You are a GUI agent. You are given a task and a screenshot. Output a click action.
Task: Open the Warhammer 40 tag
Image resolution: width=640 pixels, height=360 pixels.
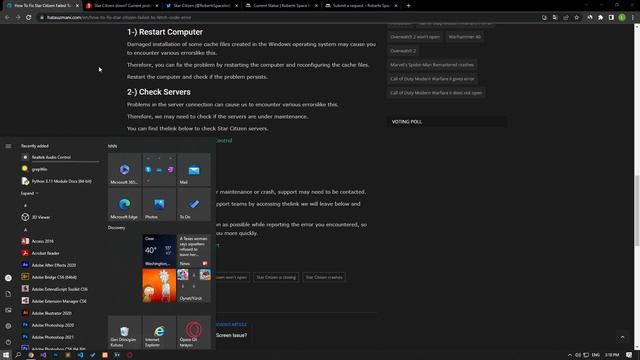point(464,37)
